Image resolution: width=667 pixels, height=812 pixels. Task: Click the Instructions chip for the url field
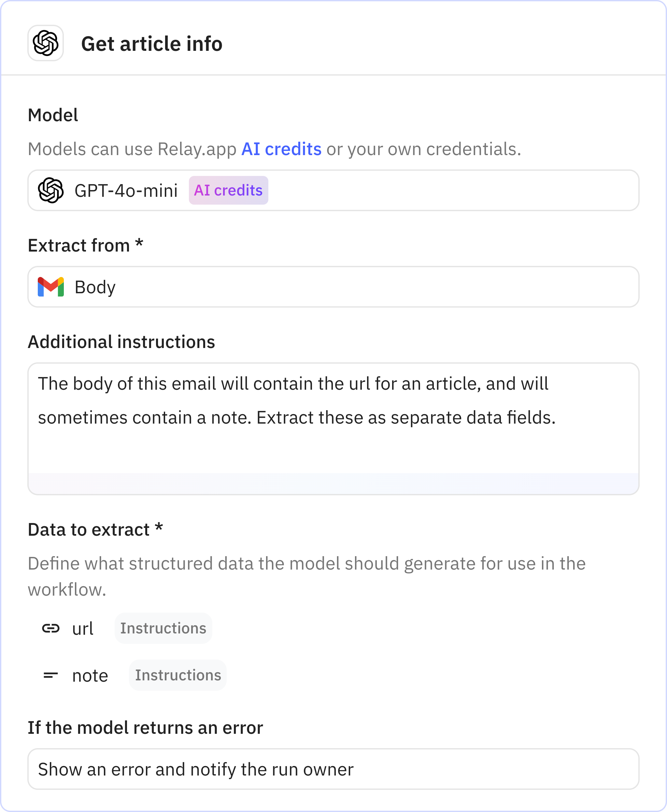pos(163,628)
